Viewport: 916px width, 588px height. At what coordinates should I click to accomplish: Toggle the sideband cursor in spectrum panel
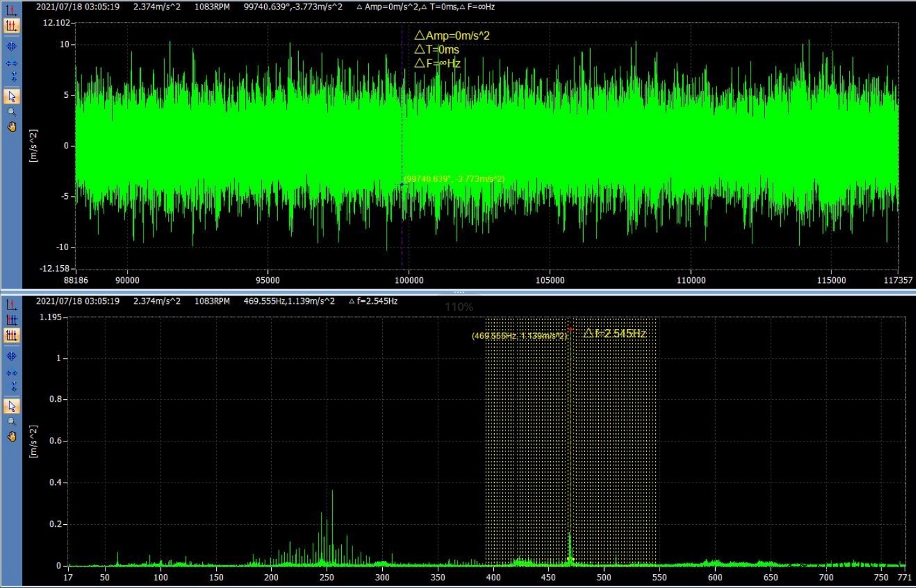[11, 335]
